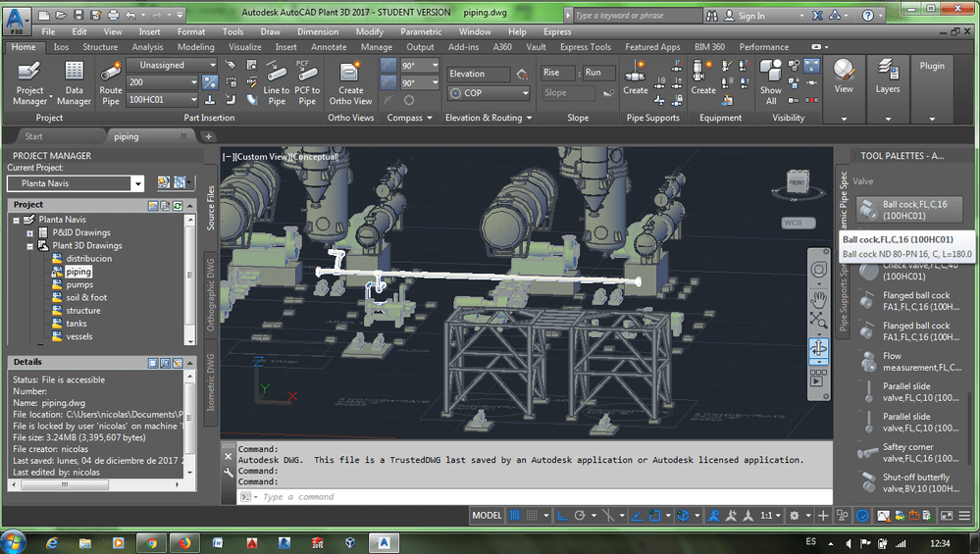This screenshot has width=980, height=554.
Task: Open the Unassigned line number dropdown
Action: tap(171, 66)
